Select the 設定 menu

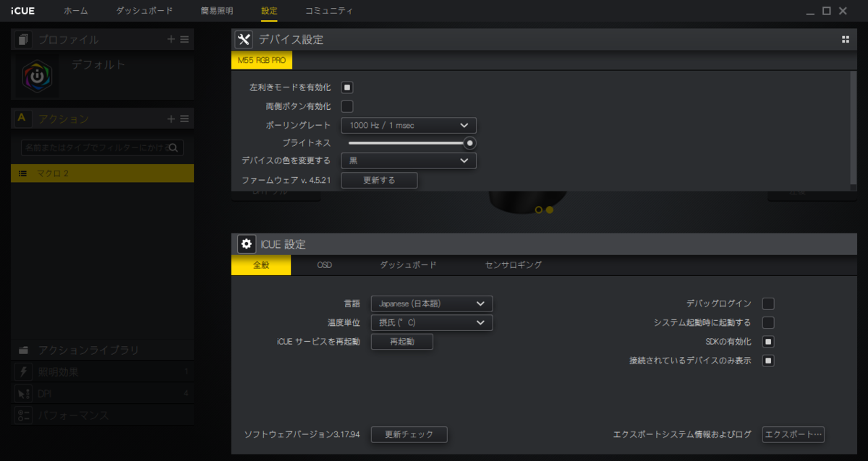click(x=269, y=11)
